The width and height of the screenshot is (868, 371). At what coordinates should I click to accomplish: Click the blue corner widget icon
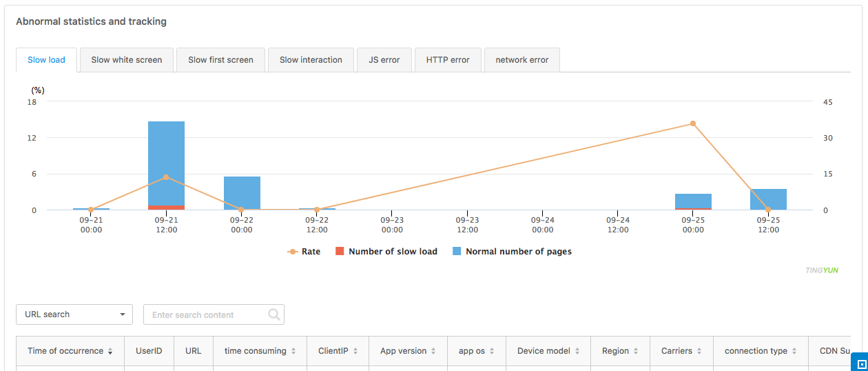click(x=860, y=363)
